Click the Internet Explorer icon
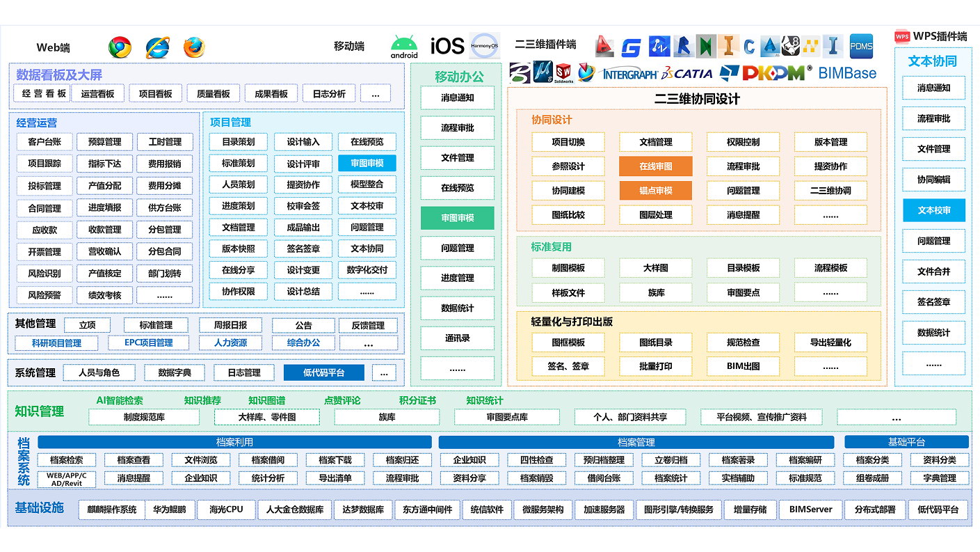 [157, 47]
